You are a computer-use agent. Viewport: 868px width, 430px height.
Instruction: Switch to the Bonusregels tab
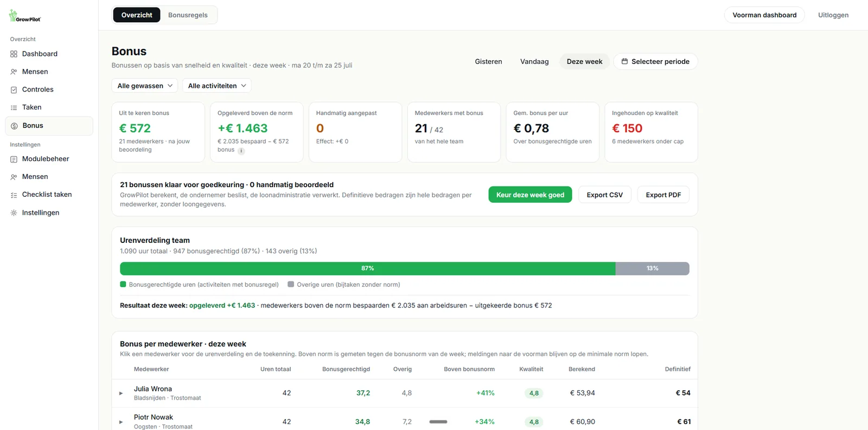[188, 15]
